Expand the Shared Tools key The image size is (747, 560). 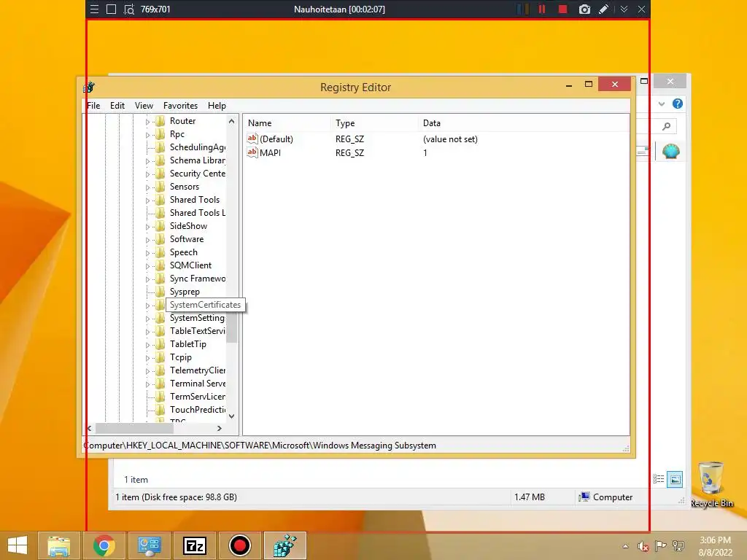[147, 201]
